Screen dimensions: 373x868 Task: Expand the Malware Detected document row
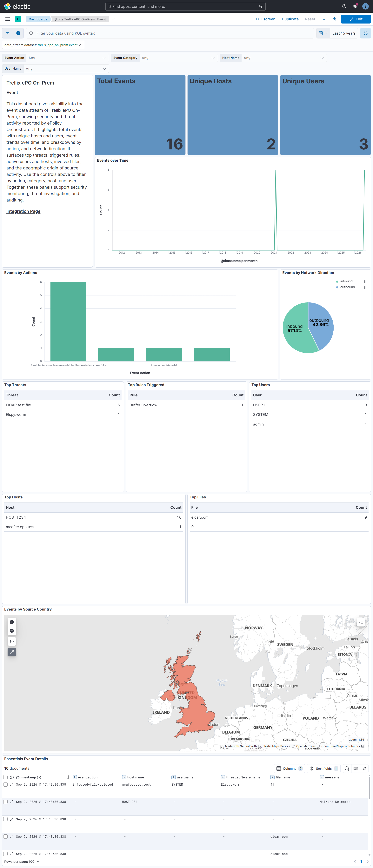pyautogui.click(x=12, y=802)
